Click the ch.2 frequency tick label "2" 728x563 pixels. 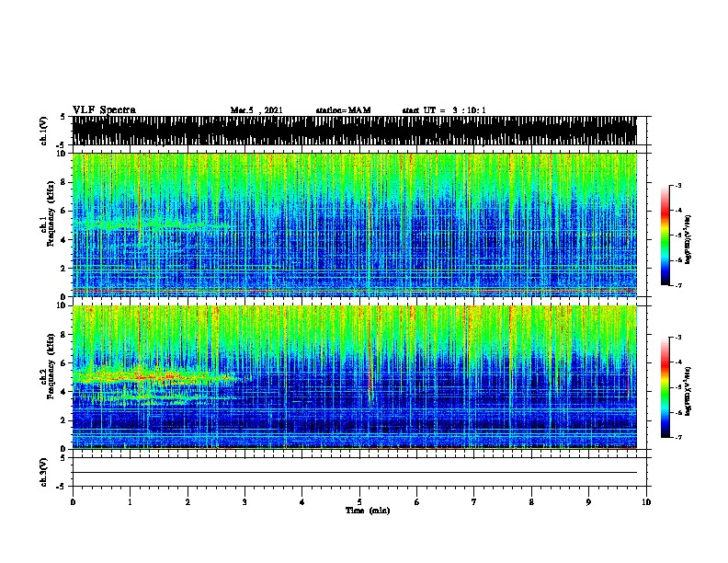tap(64, 420)
